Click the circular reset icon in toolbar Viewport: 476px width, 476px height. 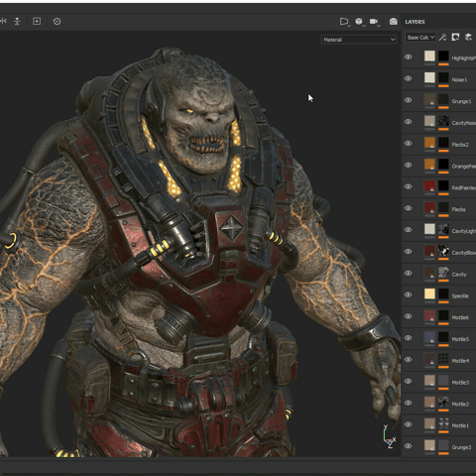coord(57,22)
